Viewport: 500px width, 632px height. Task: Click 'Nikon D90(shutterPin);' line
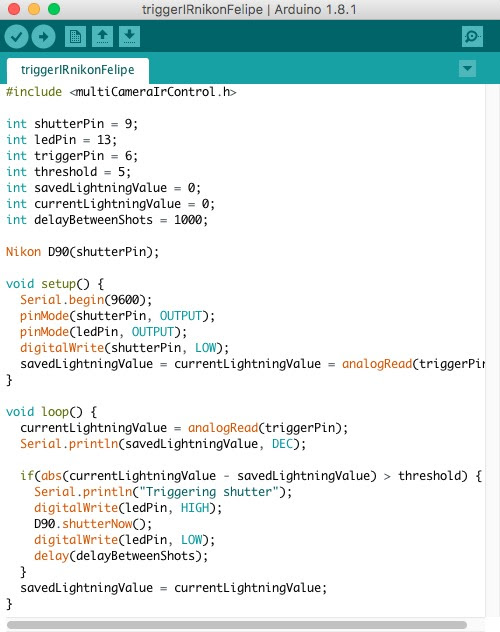tap(82, 252)
